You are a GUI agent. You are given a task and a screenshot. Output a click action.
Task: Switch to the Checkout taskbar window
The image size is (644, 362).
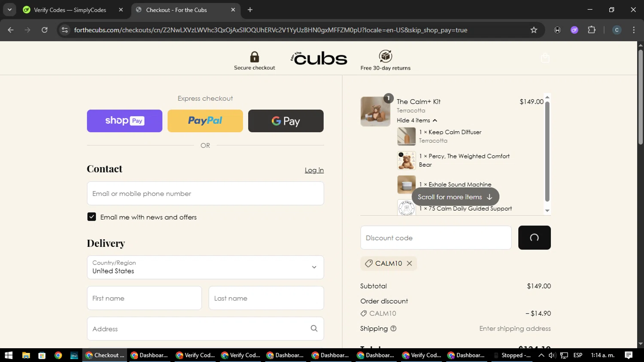point(105,355)
